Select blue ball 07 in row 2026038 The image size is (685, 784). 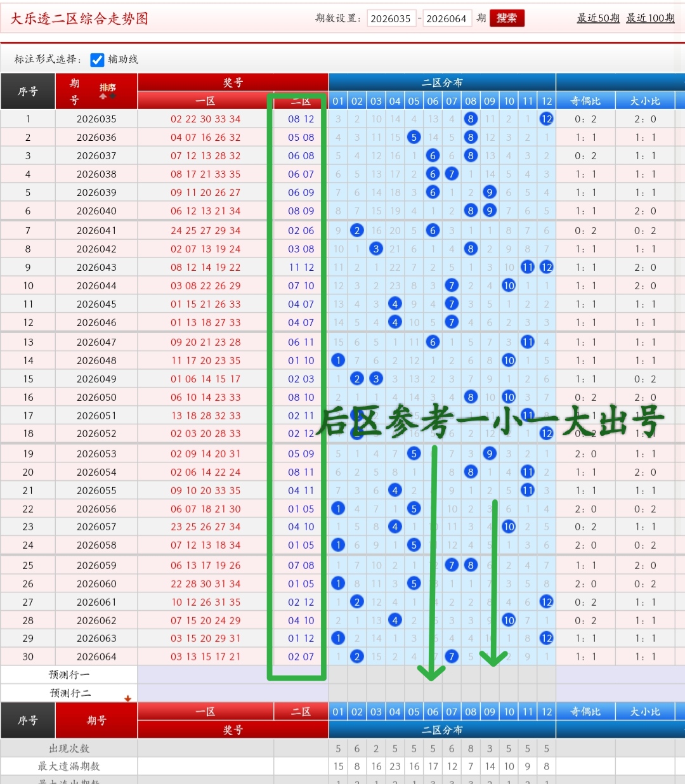[452, 174]
